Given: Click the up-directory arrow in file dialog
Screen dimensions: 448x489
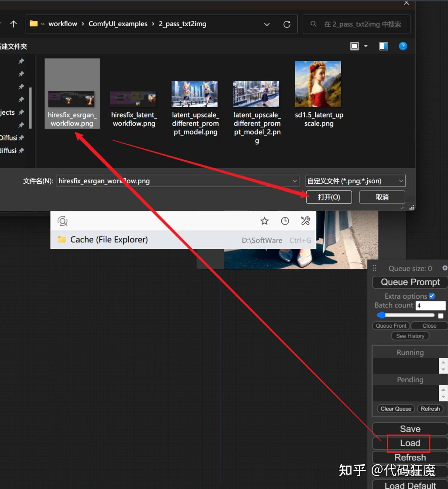Looking at the screenshot, I should (13, 24).
